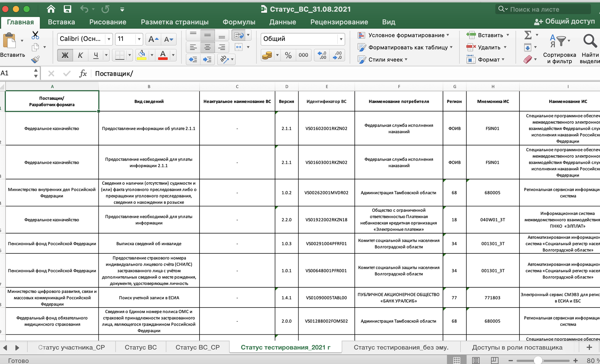This screenshot has height=364, width=600.
Task: Switch to Page Break Preview
Action: coord(495,360)
